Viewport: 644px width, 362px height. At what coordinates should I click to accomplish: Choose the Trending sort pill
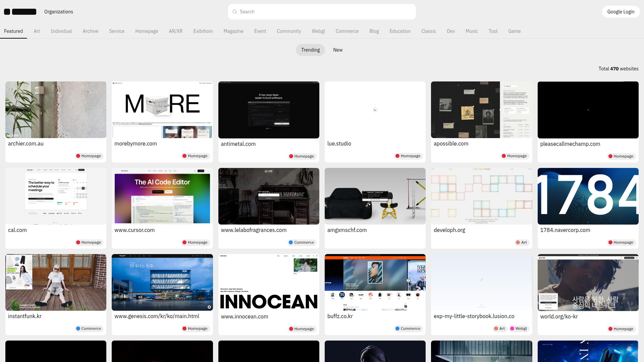coord(310,50)
